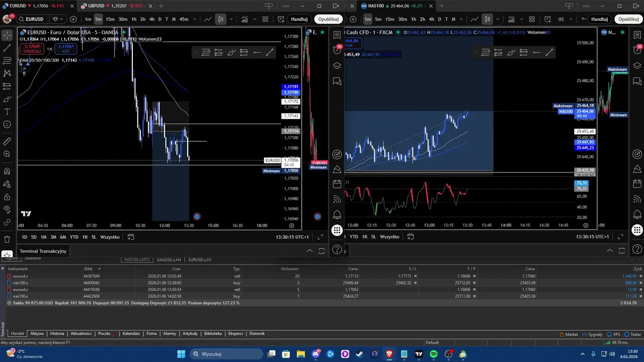Select Wszystko range in NAS100 window

pos(389,237)
